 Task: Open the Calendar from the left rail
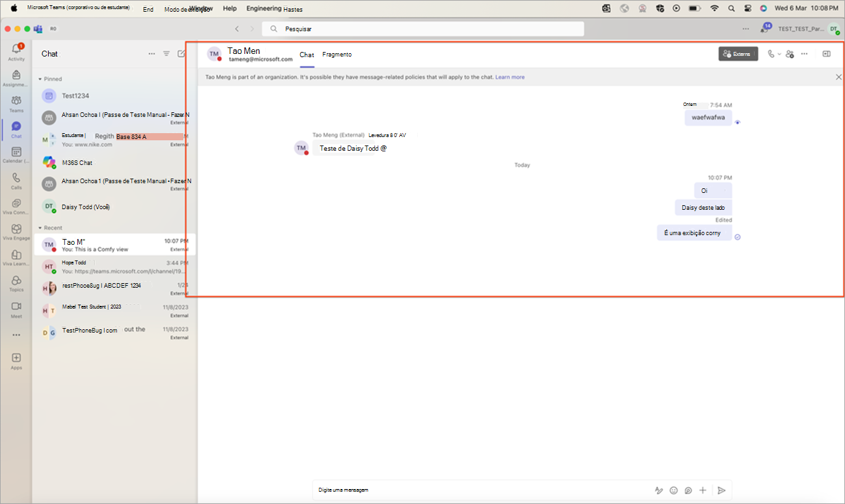tap(16, 155)
